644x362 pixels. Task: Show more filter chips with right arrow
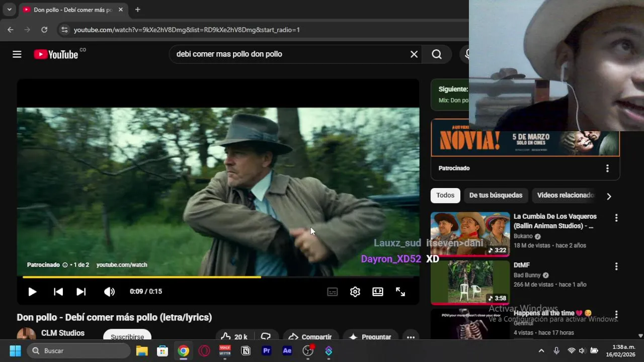pos(609,196)
